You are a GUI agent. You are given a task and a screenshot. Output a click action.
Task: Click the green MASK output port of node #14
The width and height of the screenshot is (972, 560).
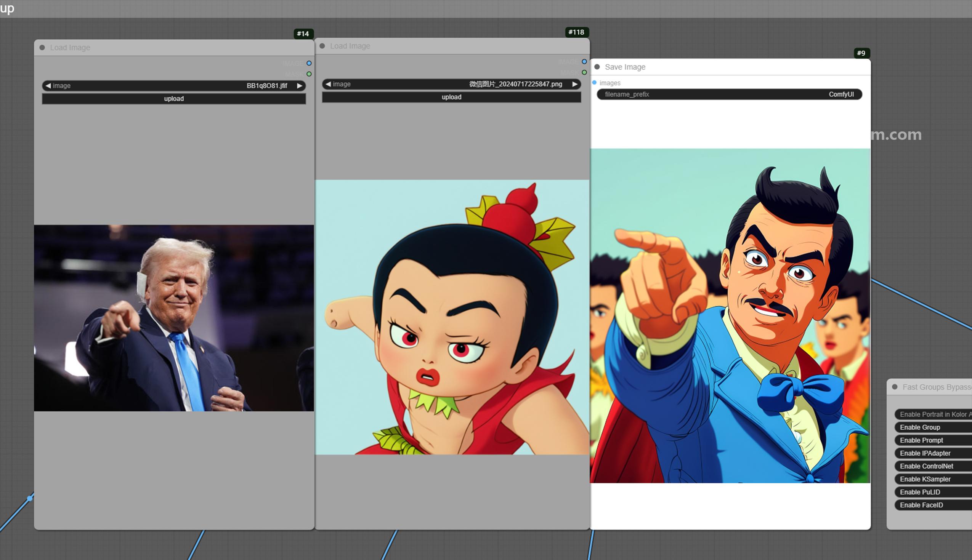(x=309, y=74)
